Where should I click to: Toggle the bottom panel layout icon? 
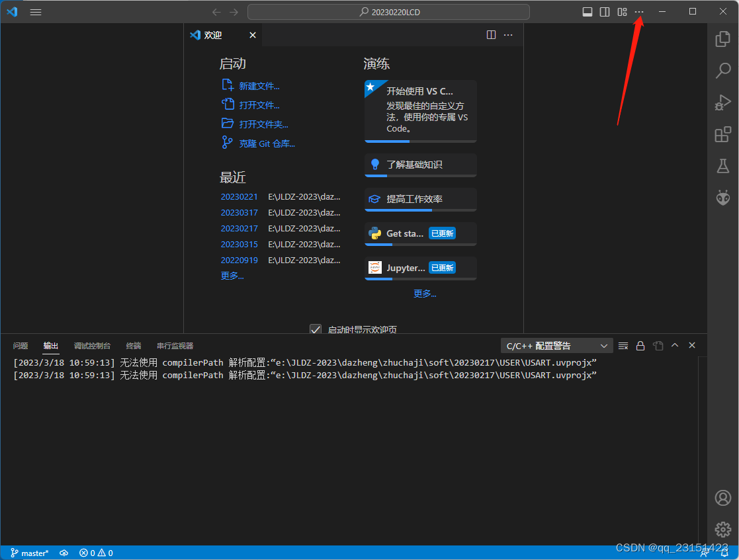(x=587, y=12)
